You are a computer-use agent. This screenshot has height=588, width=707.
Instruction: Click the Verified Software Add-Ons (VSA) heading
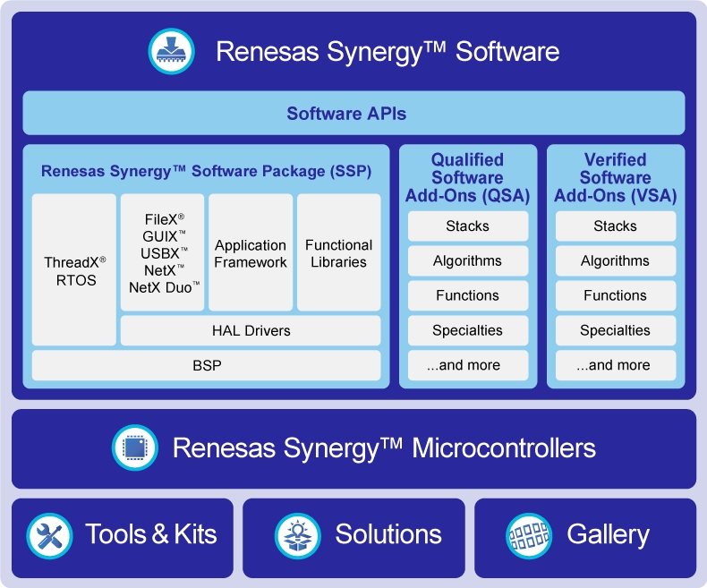[615, 177]
